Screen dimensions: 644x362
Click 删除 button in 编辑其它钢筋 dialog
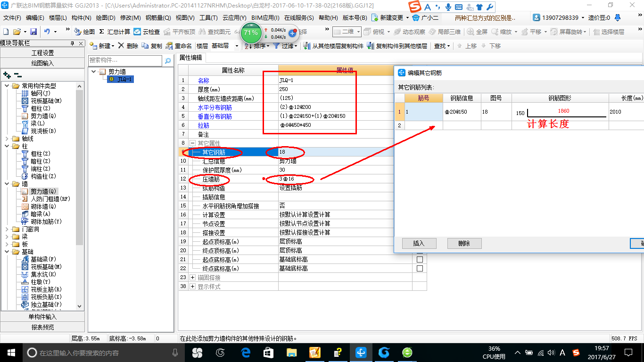(464, 243)
